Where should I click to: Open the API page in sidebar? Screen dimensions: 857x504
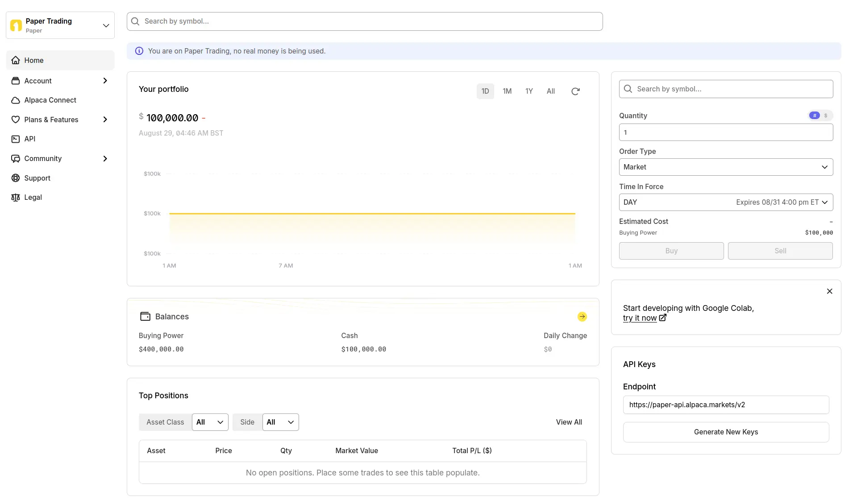coord(60,139)
